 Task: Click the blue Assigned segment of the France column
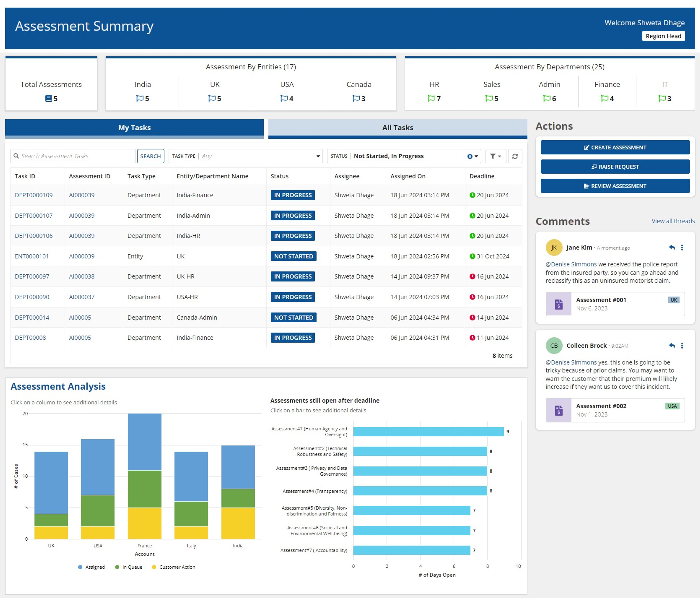[145, 442]
